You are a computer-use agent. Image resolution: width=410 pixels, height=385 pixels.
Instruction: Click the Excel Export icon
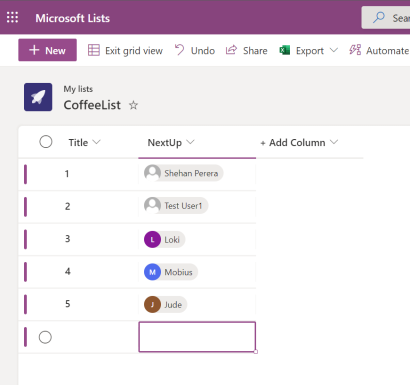point(284,50)
